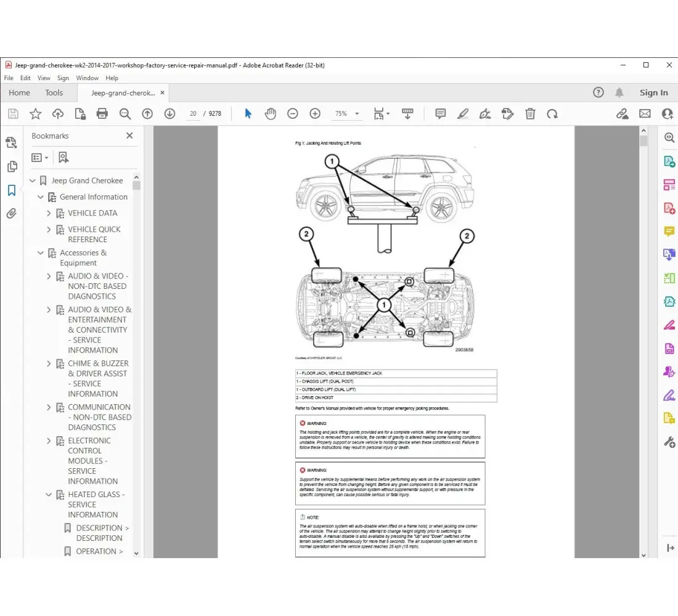The height and width of the screenshot is (616, 678).
Task: Expand the VEHICLE DATA bookmark
Action: [x=49, y=213]
